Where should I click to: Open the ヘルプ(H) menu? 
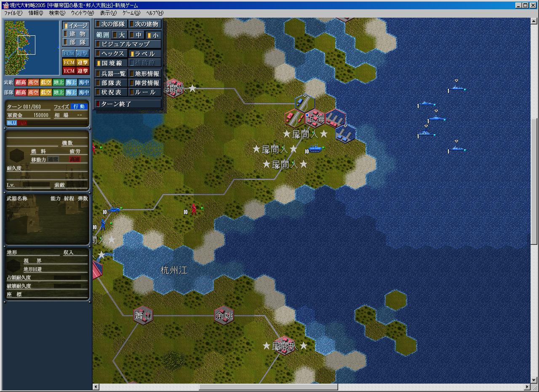click(x=155, y=13)
